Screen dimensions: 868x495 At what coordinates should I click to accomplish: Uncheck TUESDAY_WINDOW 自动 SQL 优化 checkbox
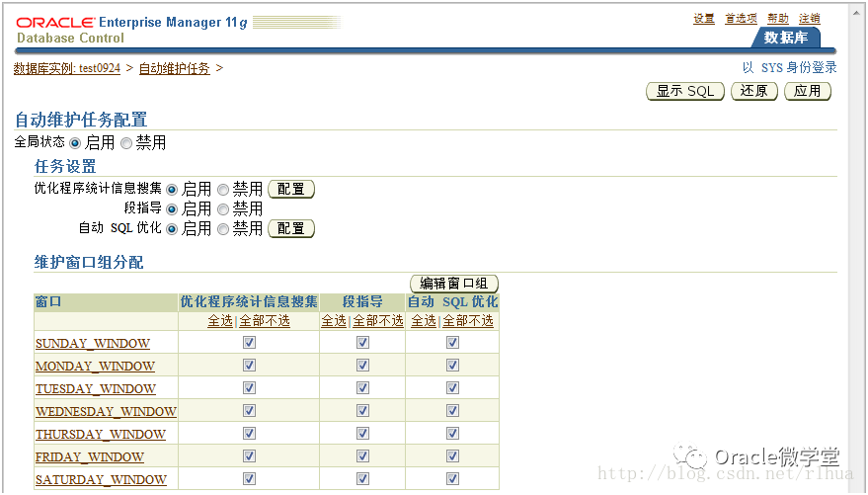point(453,388)
